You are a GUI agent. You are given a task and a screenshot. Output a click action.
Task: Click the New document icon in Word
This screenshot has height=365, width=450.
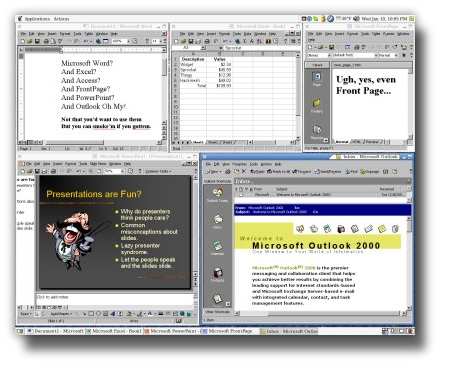22,41
